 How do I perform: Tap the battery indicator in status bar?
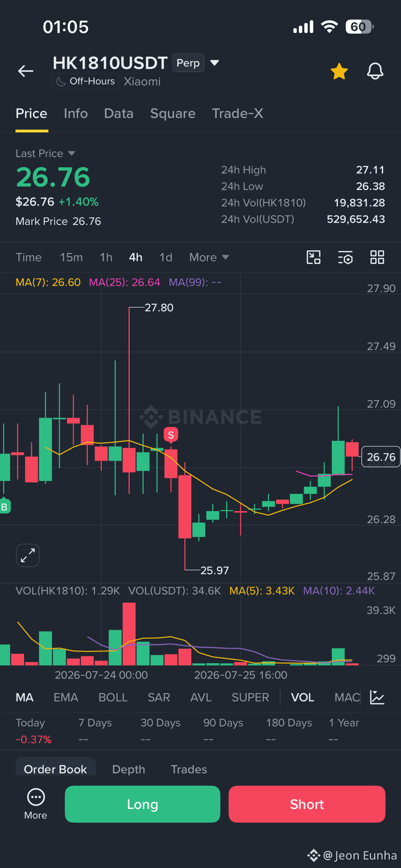pos(359,27)
